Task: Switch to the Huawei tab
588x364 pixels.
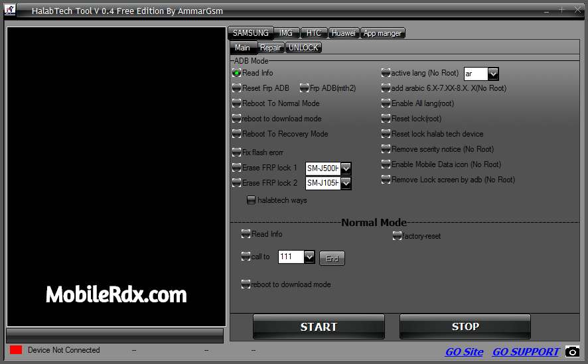Action: (344, 33)
